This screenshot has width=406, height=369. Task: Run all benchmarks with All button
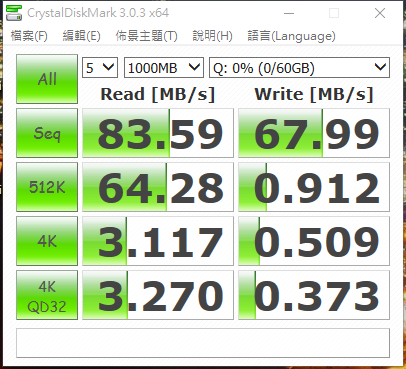click(x=47, y=79)
